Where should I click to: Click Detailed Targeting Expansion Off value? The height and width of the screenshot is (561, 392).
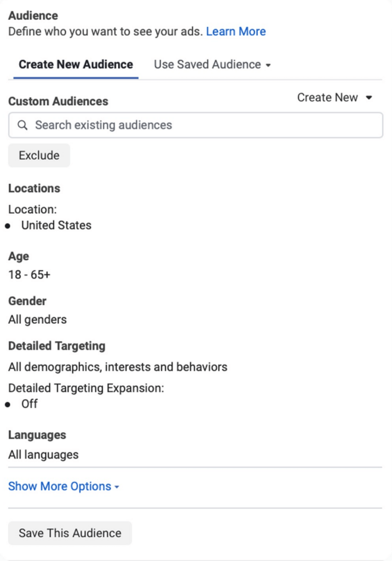coord(30,404)
